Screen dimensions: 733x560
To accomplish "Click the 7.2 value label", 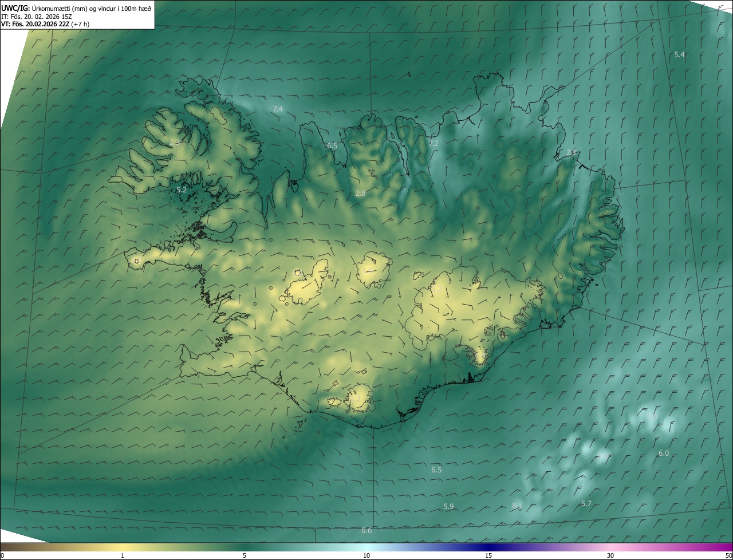I will click(x=434, y=143).
